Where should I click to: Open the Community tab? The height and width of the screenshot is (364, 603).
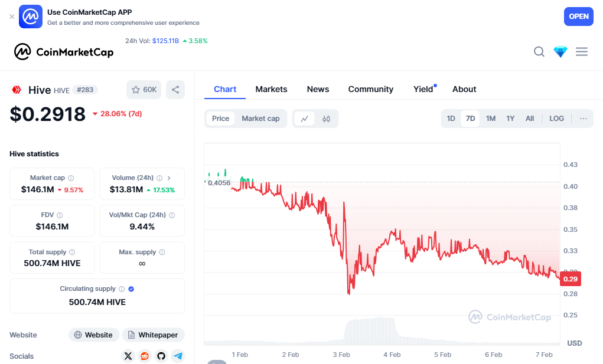[x=370, y=89]
